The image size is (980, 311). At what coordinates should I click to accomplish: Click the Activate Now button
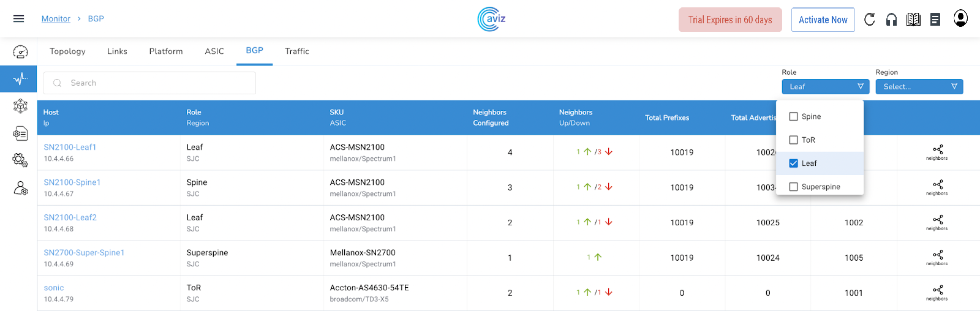[x=823, y=20]
